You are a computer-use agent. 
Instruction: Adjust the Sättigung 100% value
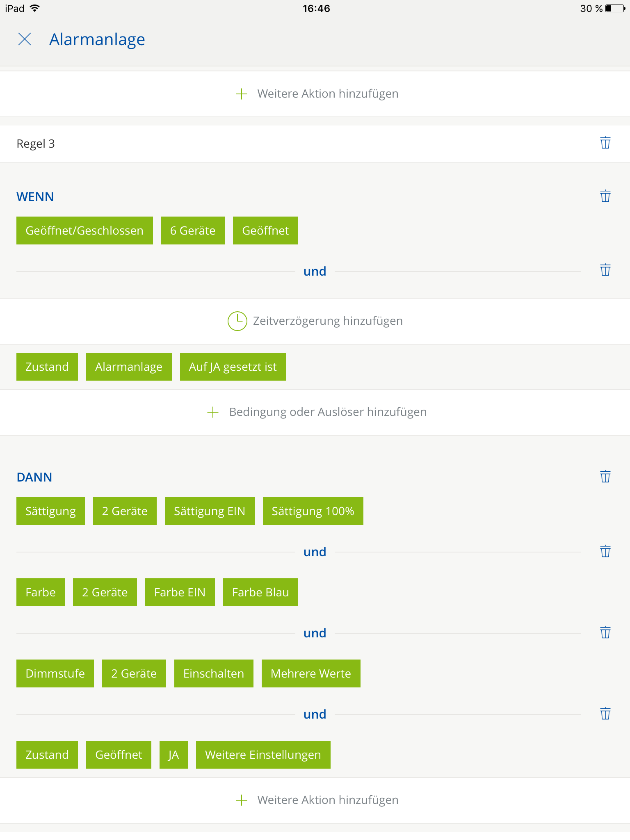[x=313, y=511]
